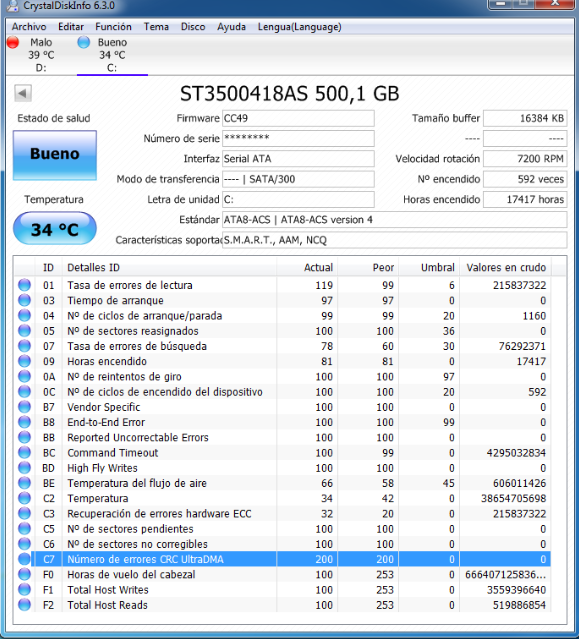Viewport: 579px width, 639px height.
Task: Click the ST3500418AS 500,1 GB title
Action: (x=290, y=94)
